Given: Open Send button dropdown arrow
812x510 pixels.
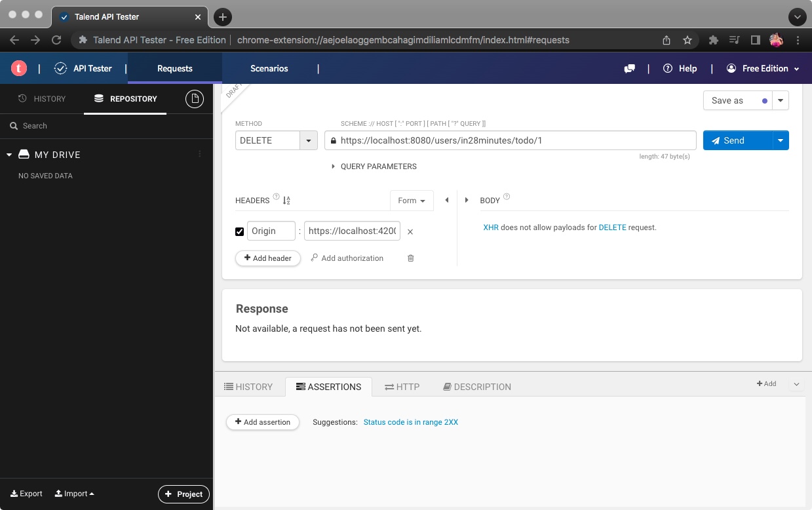Looking at the screenshot, I should coord(781,140).
